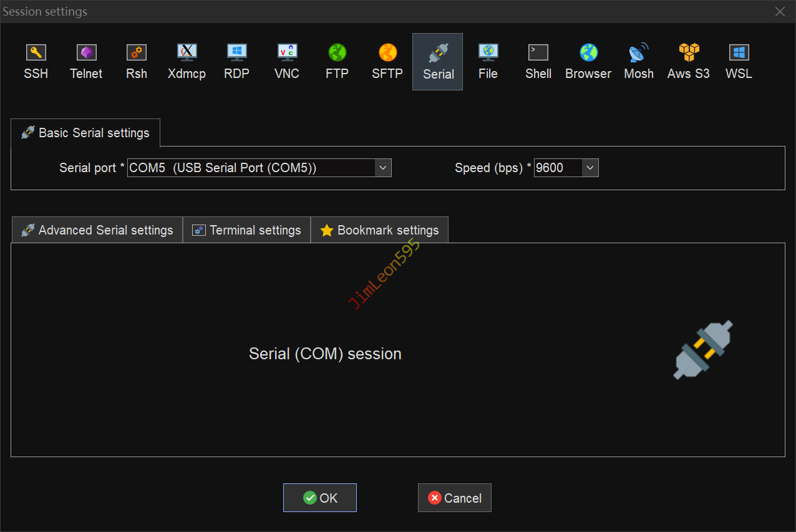Open the Speed (bps) dropdown arrow
The image size is (796, 532).
590,168
